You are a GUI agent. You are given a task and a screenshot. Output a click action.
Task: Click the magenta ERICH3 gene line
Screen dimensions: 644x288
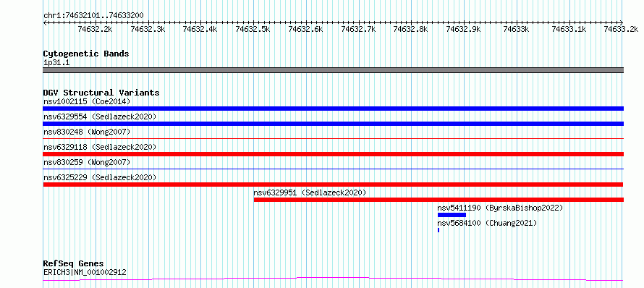point(333,279)
